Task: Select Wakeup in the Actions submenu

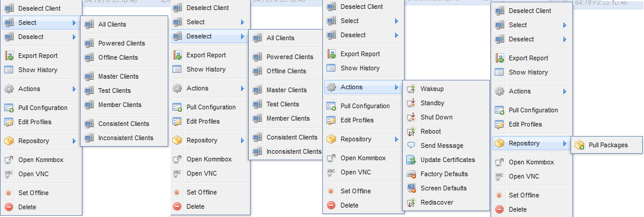Action: (432, 89)
